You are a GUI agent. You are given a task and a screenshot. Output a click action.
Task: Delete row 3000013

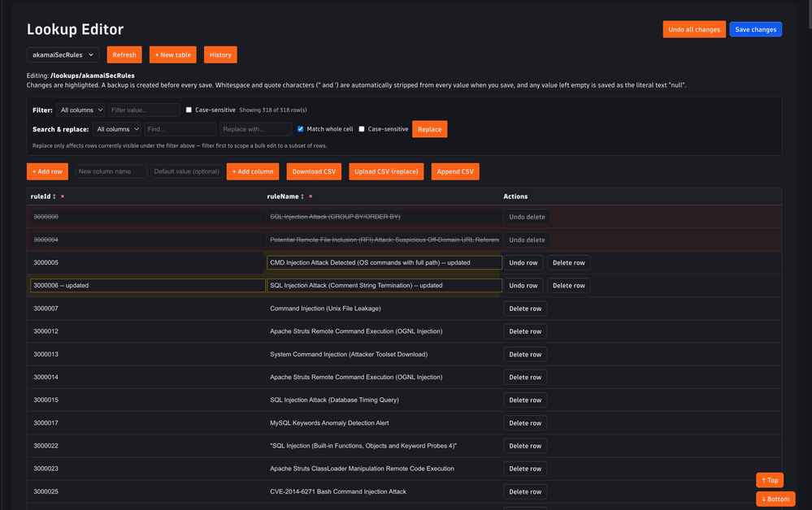point(525,354)
